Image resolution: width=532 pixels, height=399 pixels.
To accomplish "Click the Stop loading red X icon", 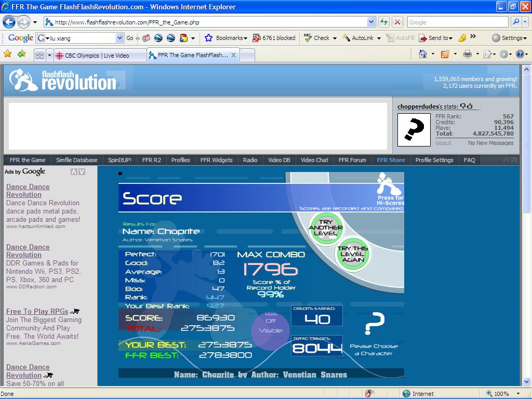I will pos(397,22).
